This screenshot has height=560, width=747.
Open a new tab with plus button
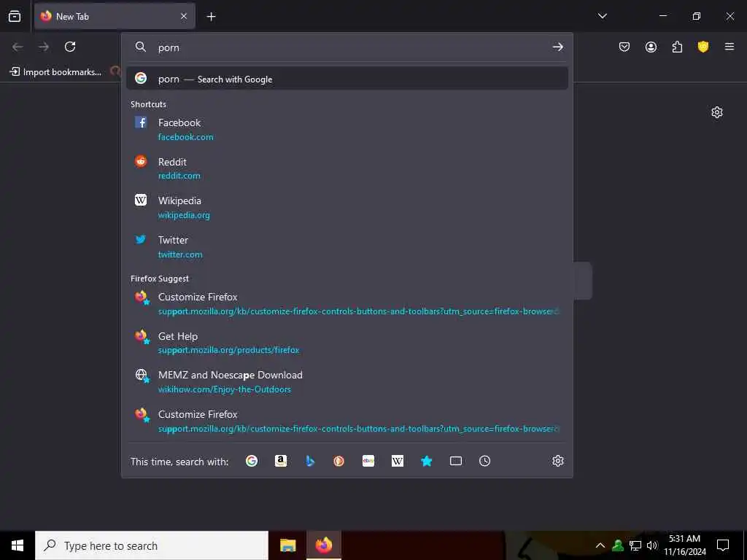211,17
